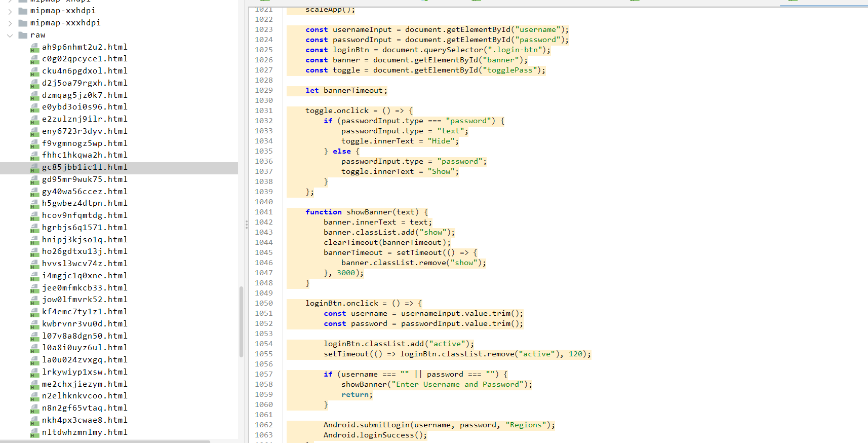This screenshot has width=868, height=443.
Task: Click the file icon beside e2zulznj9ilr.html
Action: (x=34, y=120)
